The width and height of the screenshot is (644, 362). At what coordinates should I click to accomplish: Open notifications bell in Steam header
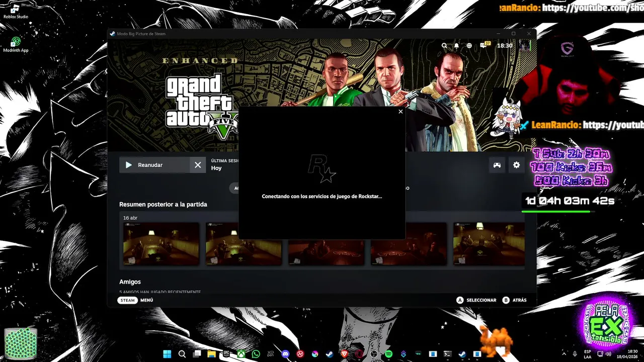[x=457, y=46]
